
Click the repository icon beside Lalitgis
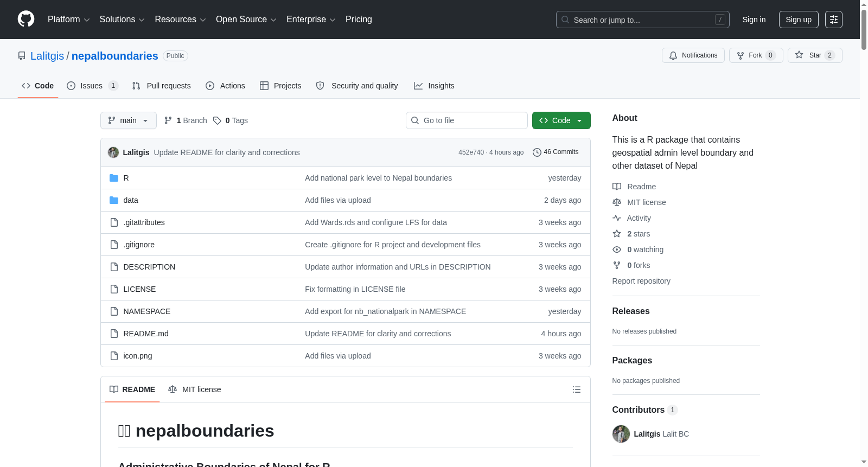(x=22, y=56)
